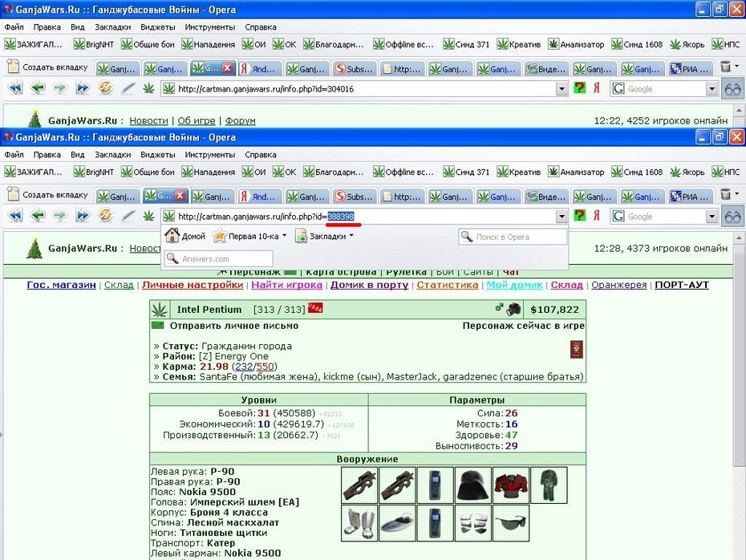Switch to the Subs... tab in front window
Viewport: 746px width, 560px height.
point(355,196)
